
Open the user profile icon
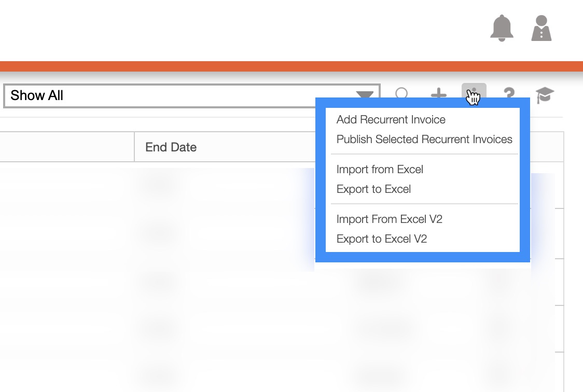[x=541, y=28]
